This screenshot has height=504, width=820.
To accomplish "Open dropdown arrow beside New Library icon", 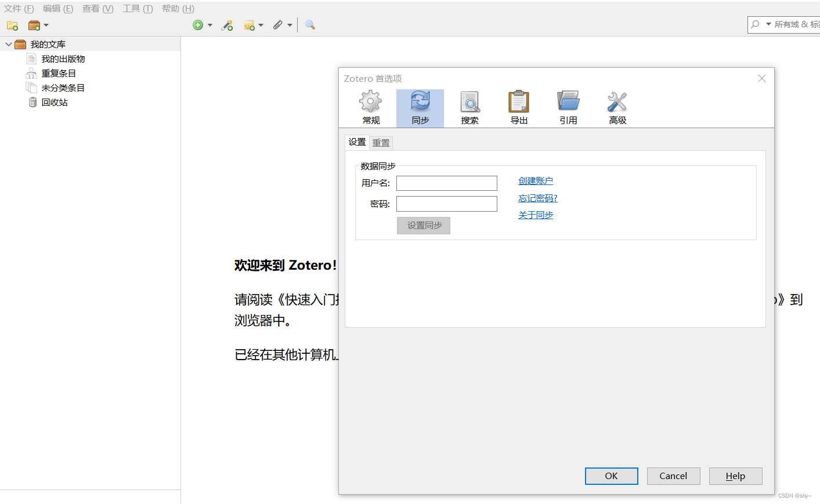I will pos(46,26).
